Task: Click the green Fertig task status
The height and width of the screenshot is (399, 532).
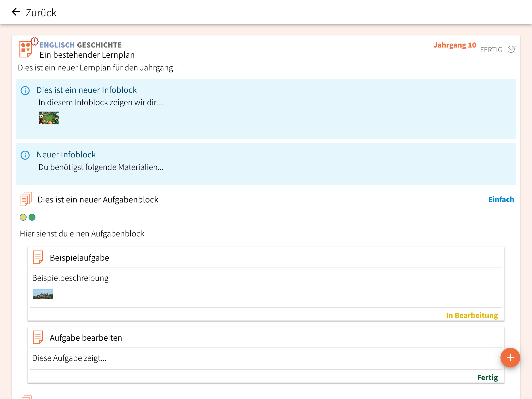Action: [487, 377]
